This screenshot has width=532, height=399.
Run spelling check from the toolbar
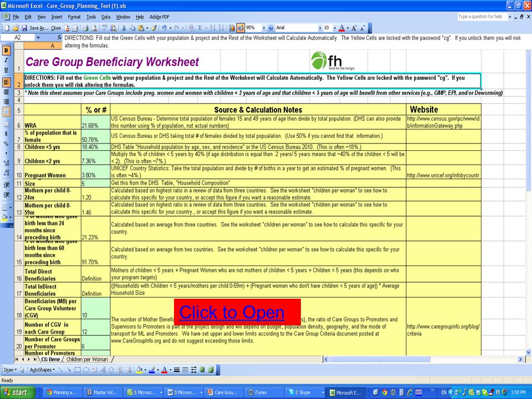105,28
